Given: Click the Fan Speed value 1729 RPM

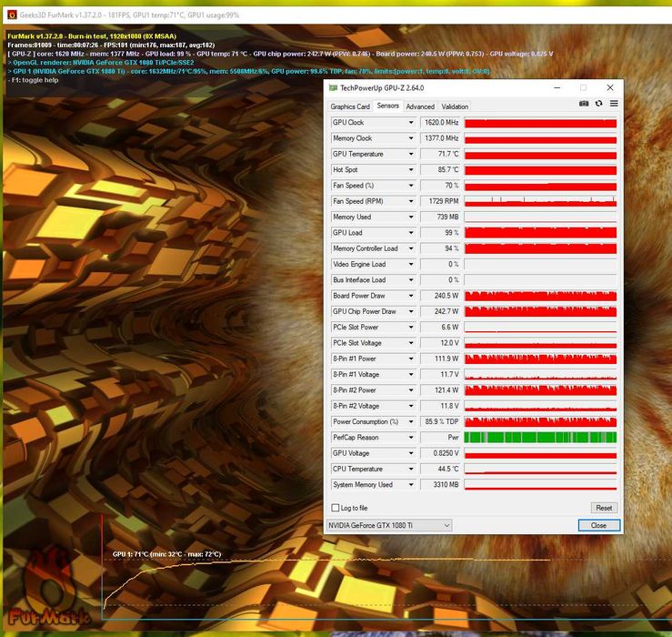Looking at the screenshot, I should (x=440, y=201).
